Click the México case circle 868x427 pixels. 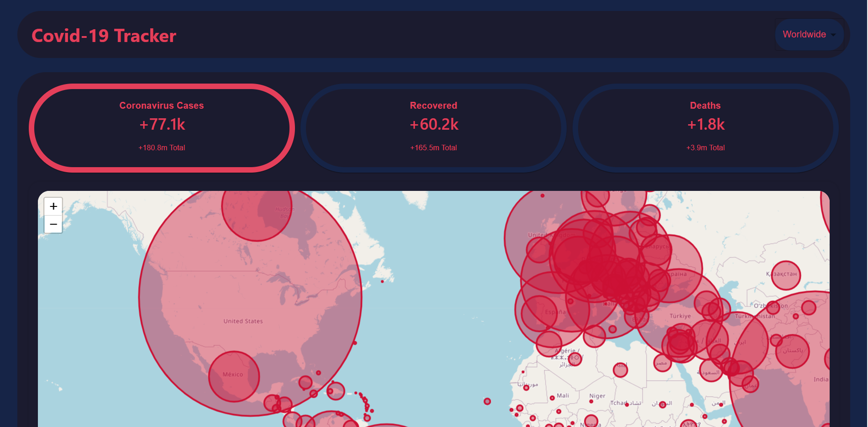click(x=234, y=376)
